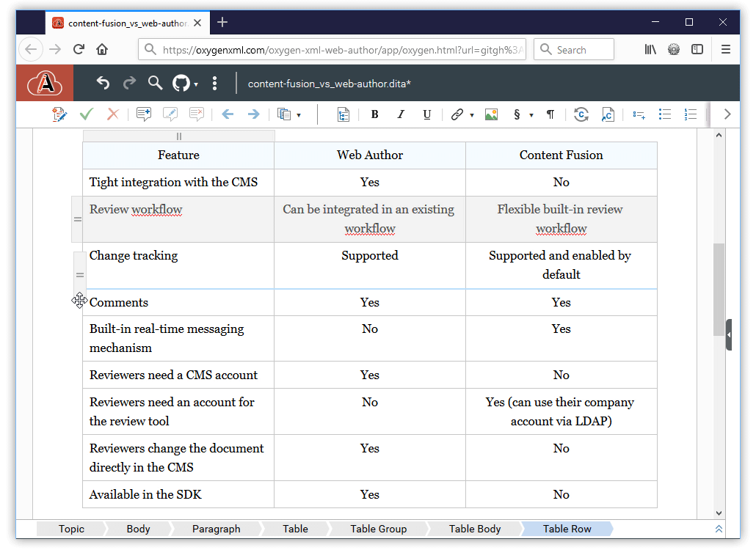The height and width of the screenshot is (550, 756).
Task: Toggle underline formatting
Action: [426, 114]
